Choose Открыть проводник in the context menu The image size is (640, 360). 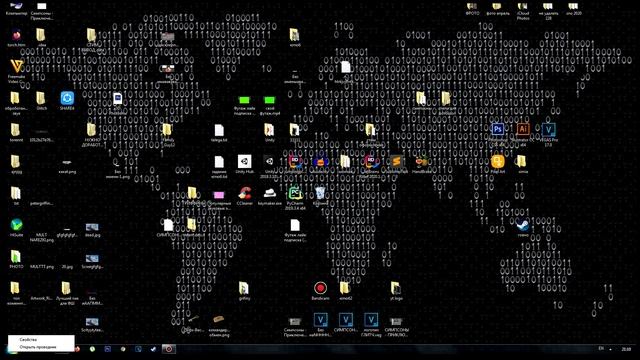click(x=41, y=347)
